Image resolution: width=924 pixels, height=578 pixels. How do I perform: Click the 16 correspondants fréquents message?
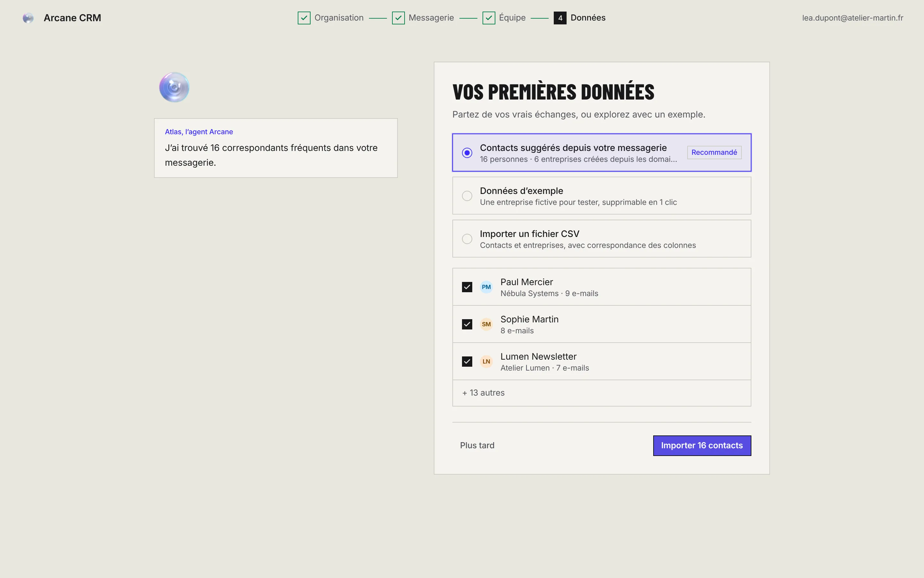point(271,155)
